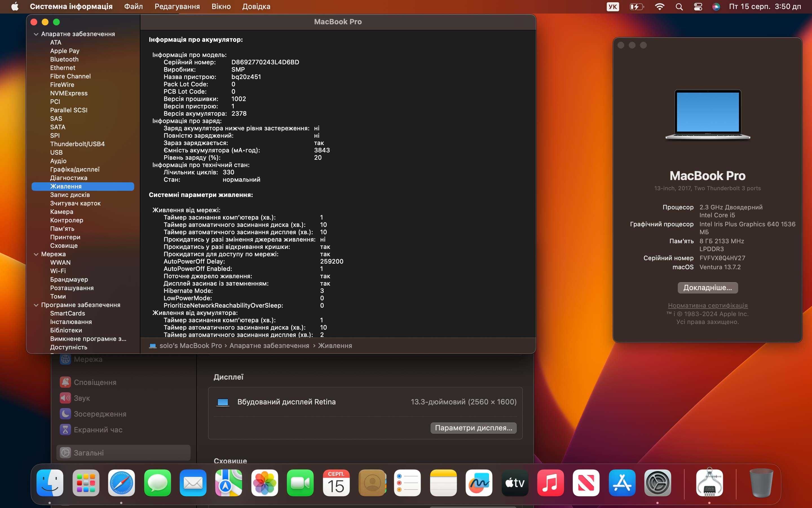
Task: Click Wi-Fi status icon in menu bar
Action: (x=660, y=7)
